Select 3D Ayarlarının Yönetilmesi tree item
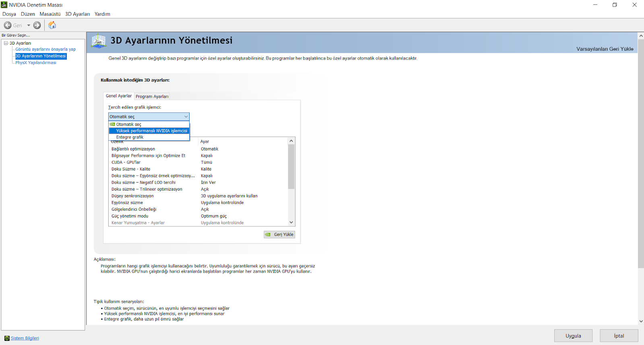The image size is (644, 345). point(41,56)
